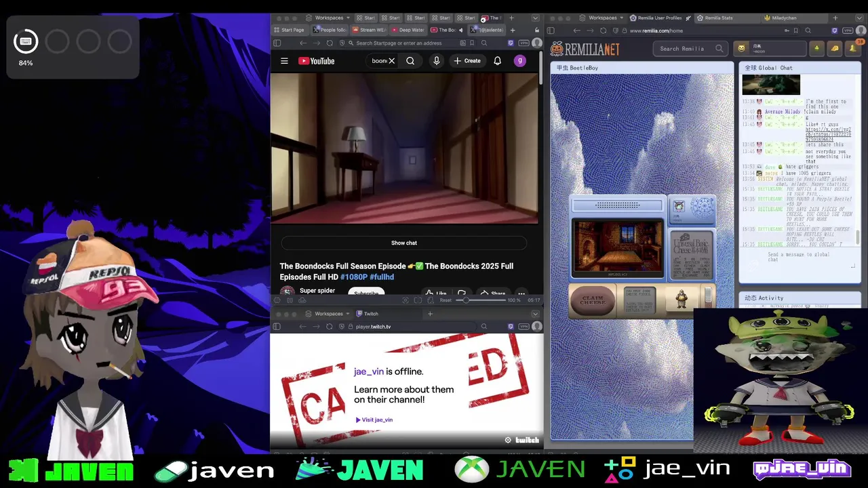Switch to the Start Page tab

click(x=290, y=30)
